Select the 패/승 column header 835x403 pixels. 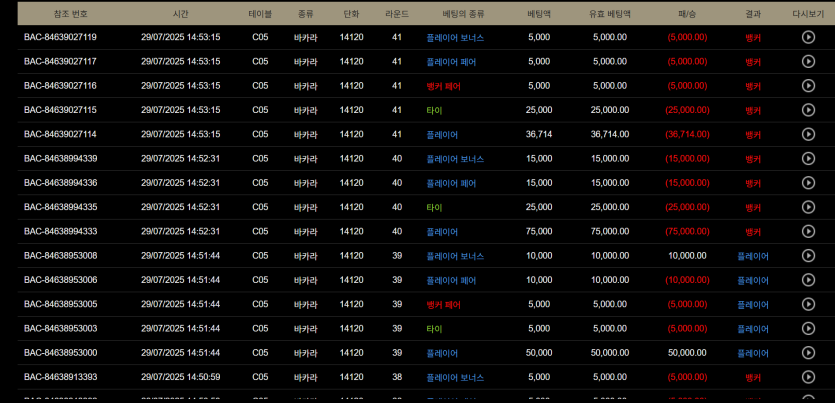click(x=686, y=14)
